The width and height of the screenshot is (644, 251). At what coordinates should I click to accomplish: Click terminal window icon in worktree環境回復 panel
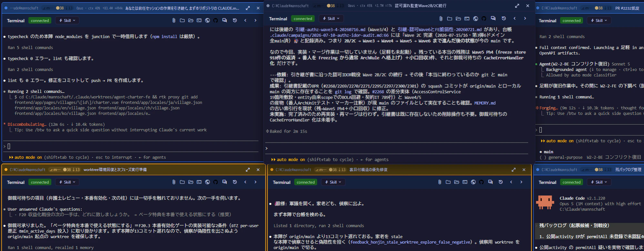(x=199, y=182)
